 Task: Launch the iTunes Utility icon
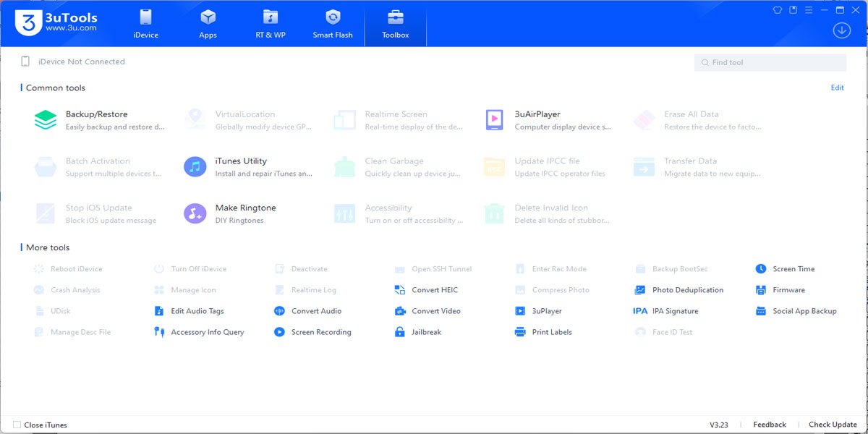(x=195, y=167)
